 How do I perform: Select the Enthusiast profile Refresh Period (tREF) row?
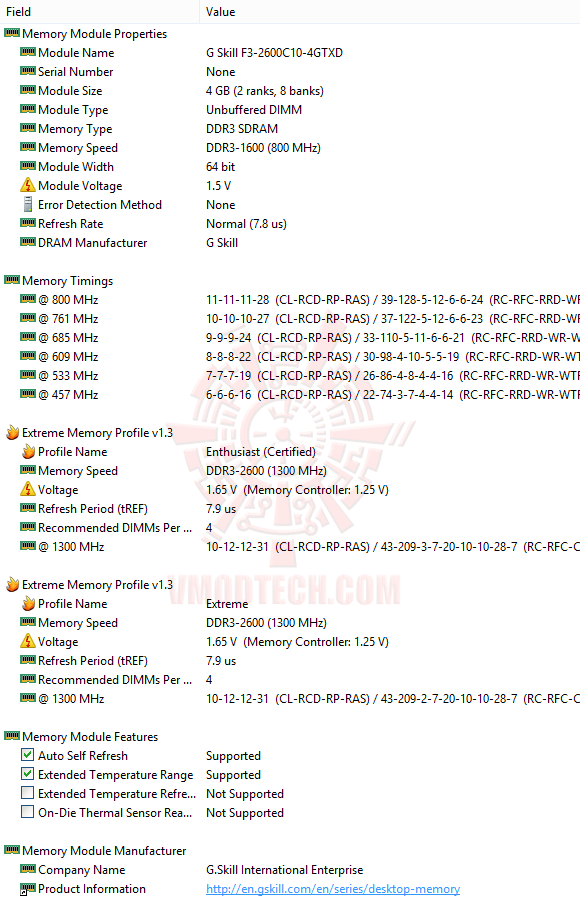[x=290, y=508]
